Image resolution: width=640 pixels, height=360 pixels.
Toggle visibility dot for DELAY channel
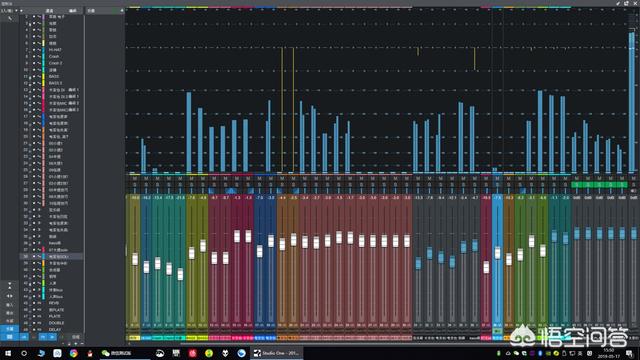tap(34, 329)
